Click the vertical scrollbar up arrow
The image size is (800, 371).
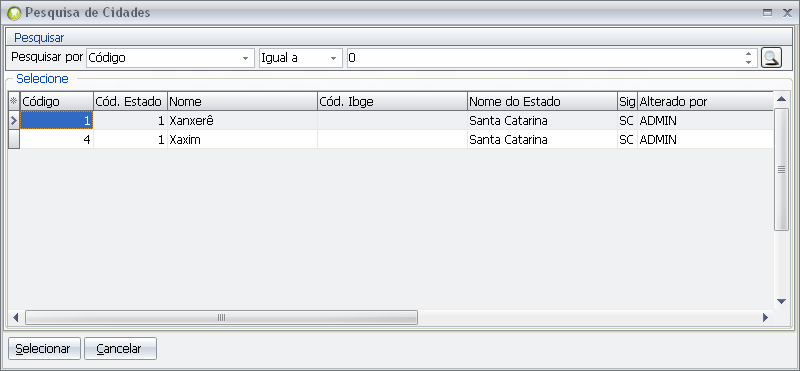click(x=781, y=98)
